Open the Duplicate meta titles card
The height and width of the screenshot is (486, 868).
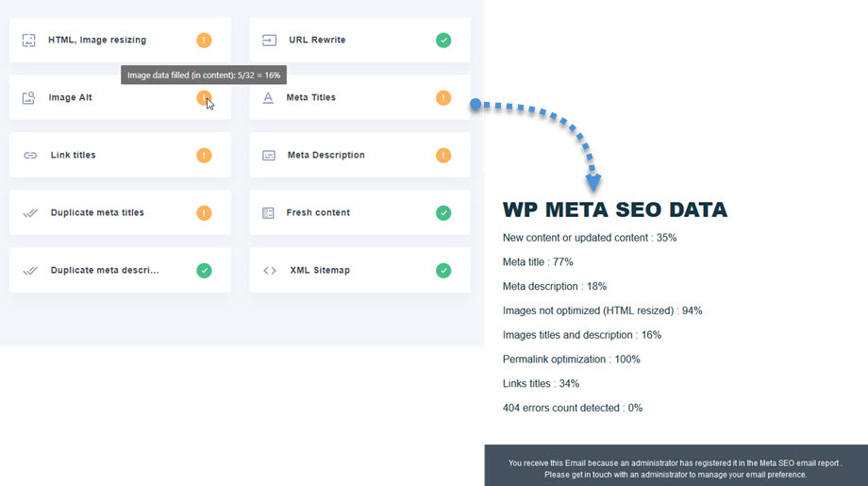tap(97, 213)
